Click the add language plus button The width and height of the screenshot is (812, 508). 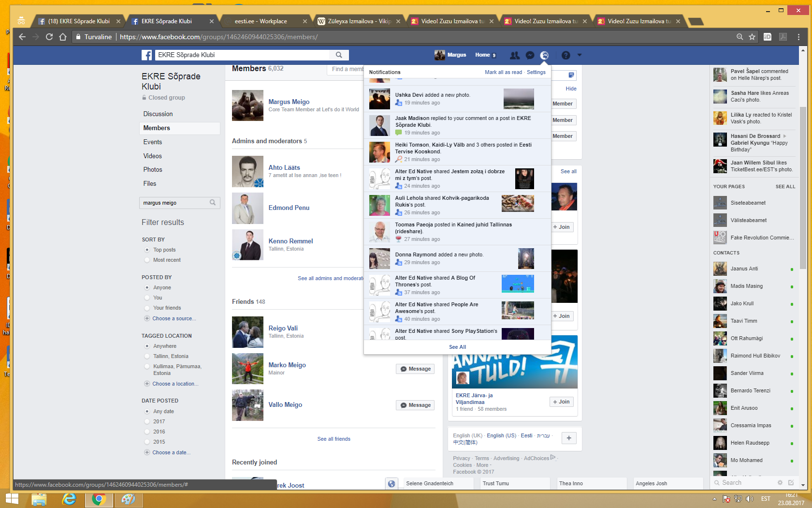tap(569, 438)
